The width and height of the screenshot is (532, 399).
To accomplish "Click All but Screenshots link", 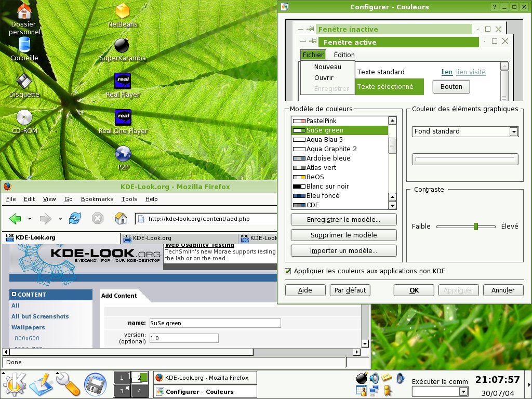I will [39, 316].
